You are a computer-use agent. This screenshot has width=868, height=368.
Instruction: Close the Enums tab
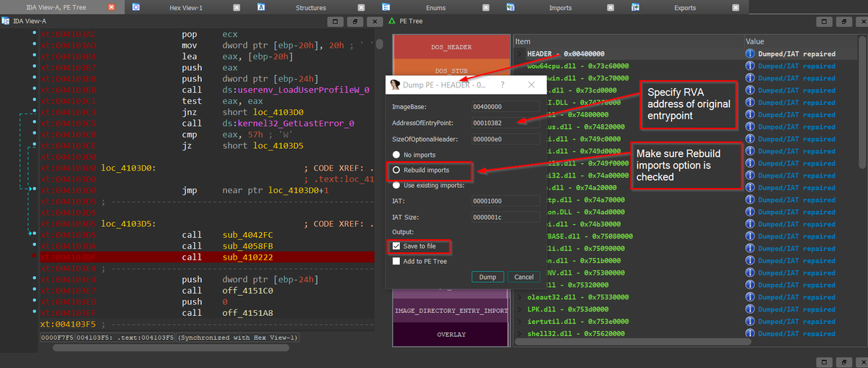[x=485, y=7]
